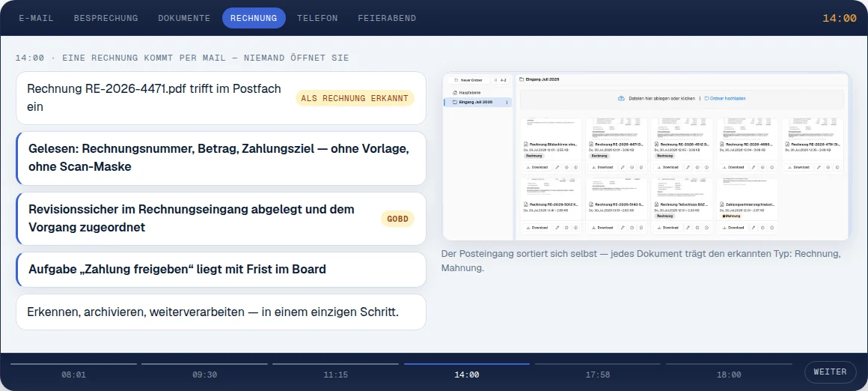Download the 'Rechnung Teilschluss BSZ' file

(667, 228)
